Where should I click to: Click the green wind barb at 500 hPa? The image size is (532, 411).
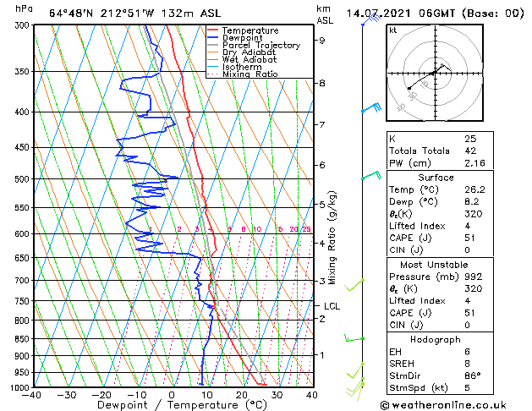tap(371, 175)
